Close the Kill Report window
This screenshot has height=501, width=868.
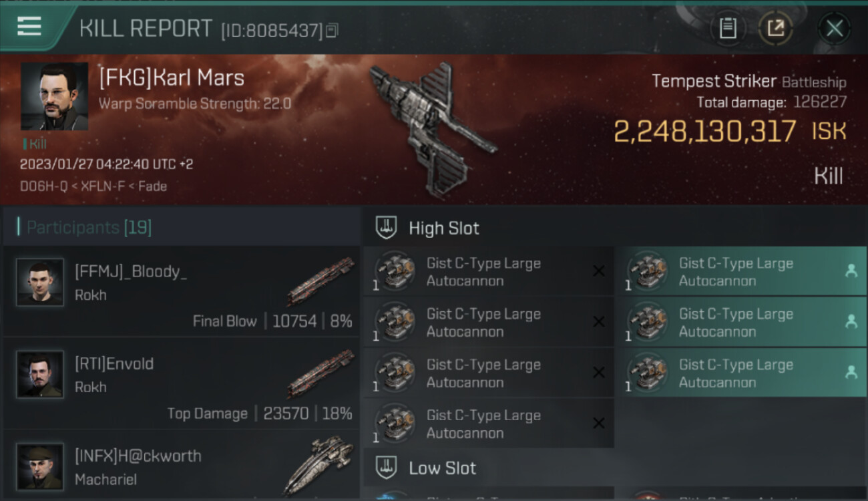click(x=834, y=28)
